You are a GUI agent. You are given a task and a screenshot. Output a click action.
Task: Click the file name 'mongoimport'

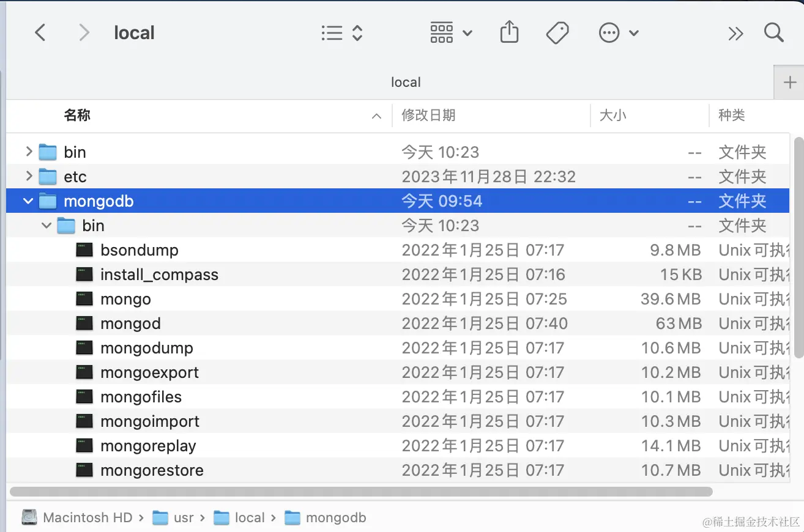150,421
